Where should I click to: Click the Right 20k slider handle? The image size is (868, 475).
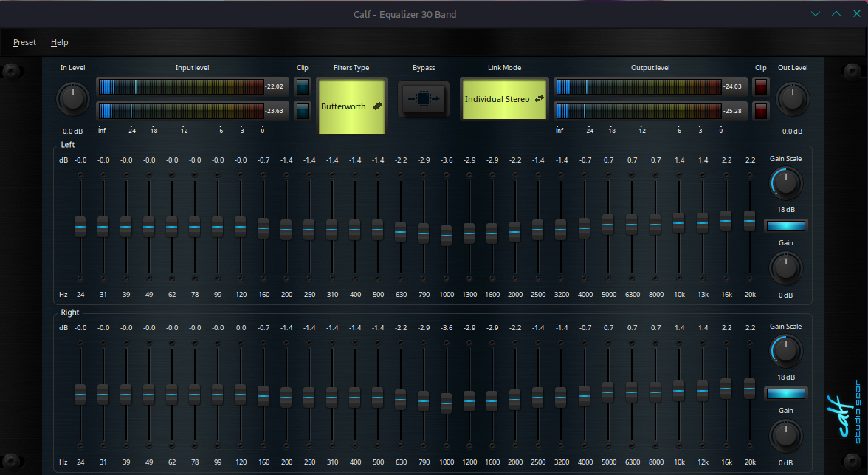(x=750, y=389)
